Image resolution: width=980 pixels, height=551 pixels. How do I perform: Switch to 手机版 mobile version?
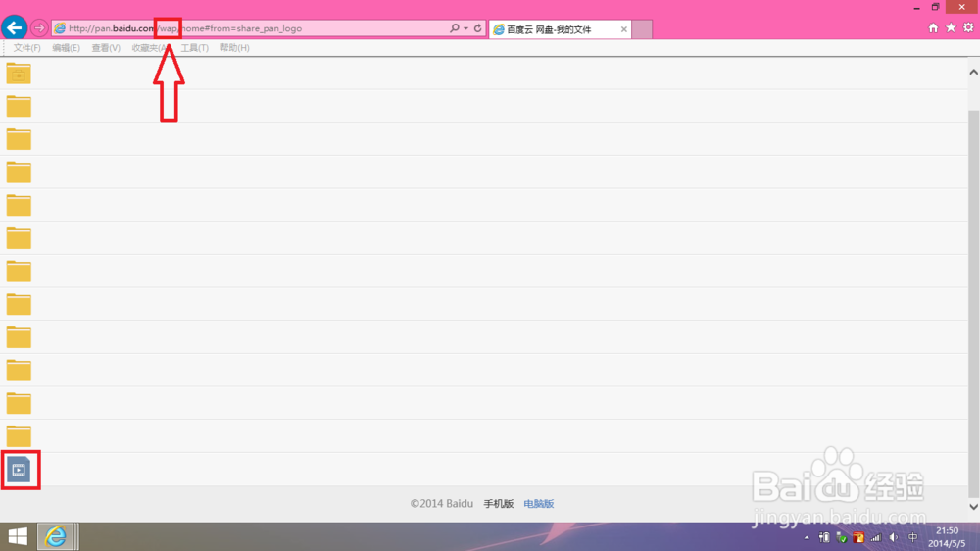point(498,504)
